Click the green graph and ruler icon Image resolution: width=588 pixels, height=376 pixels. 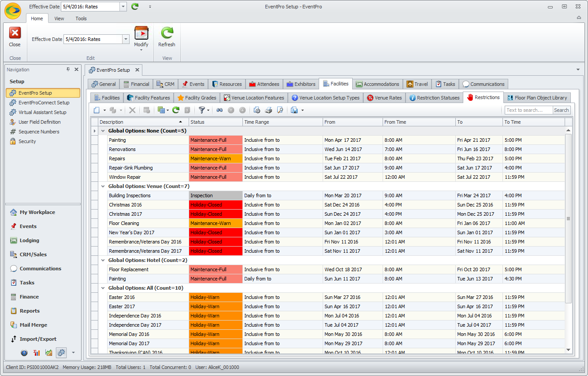click(x=49, y=353)
